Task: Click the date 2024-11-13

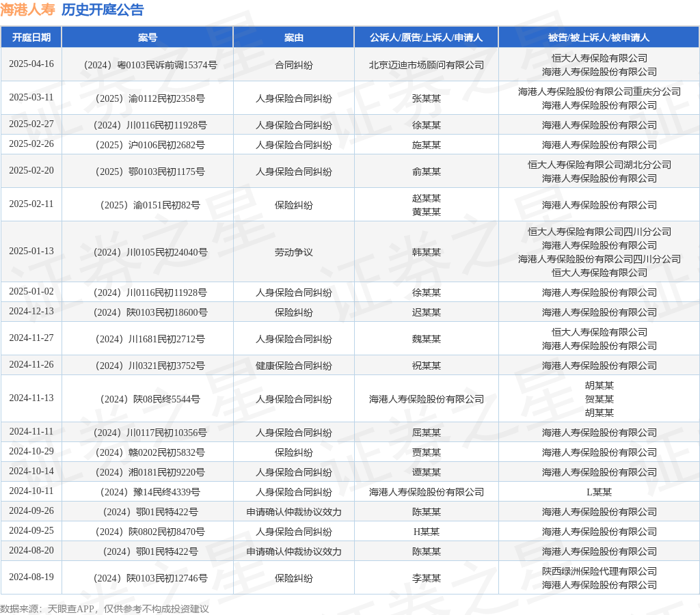Action: click(x=31, y=398)
